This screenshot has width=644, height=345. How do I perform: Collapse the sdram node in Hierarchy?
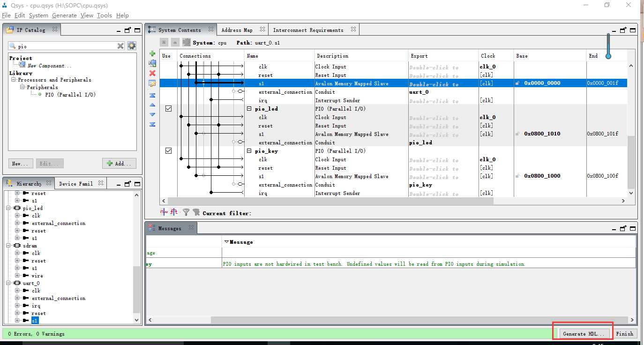pos(9,246)
